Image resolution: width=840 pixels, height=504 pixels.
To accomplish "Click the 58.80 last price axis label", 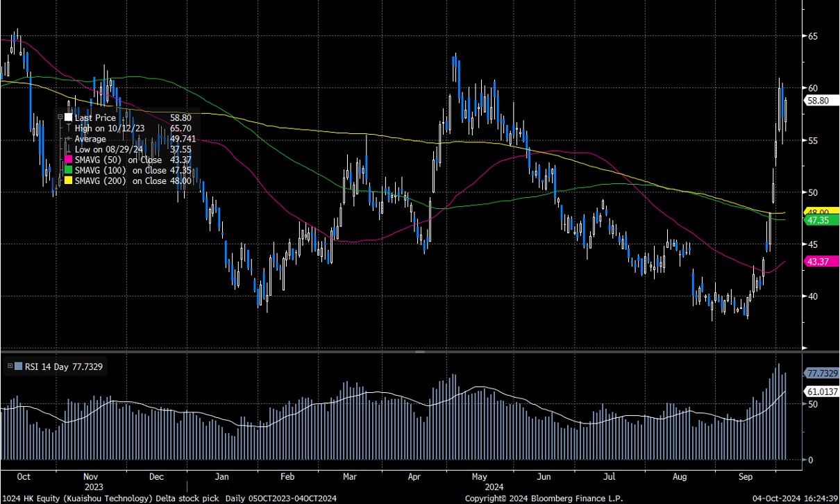I will (x=815, y=101).
